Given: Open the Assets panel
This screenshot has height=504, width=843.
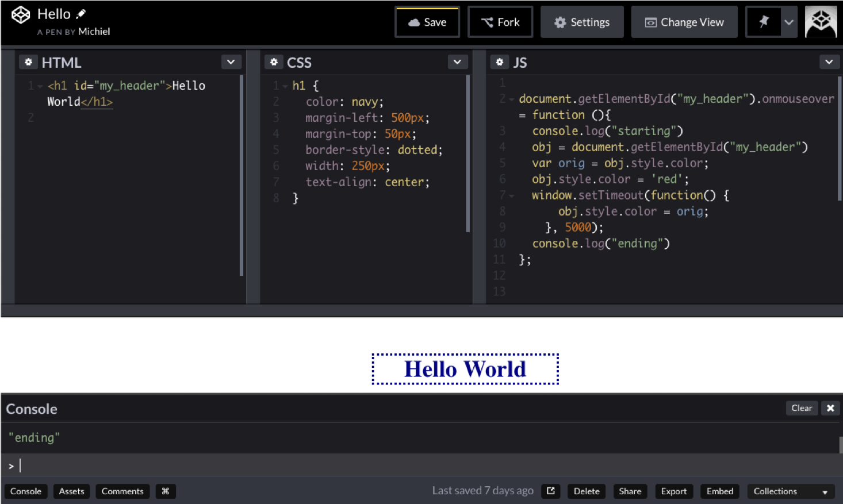Looking at the screenshot, I should pos(71,491).
